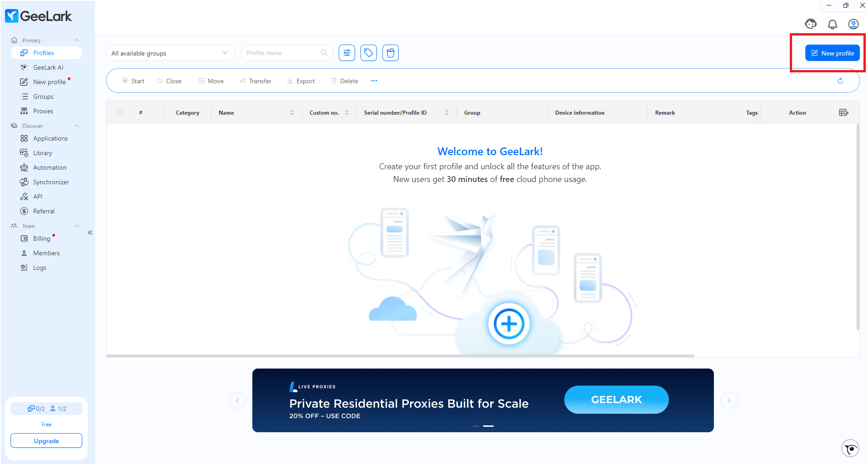Open the All available groups dropdown
The width and height of the screenshot is (868, 465).
point(170,53)
